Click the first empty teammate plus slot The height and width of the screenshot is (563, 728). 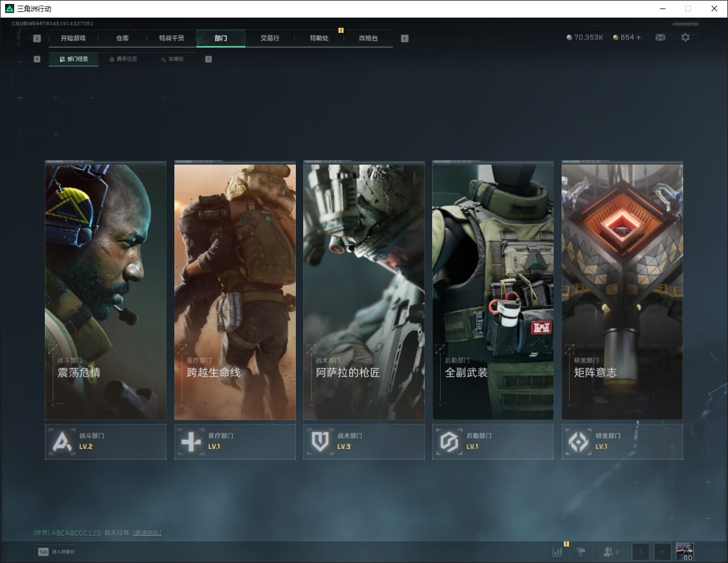click(x=641, y=551)
